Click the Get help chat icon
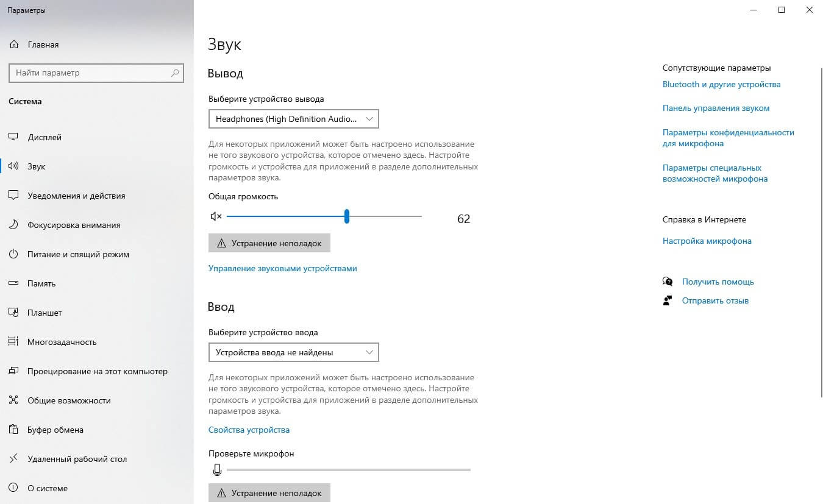The image size is (823, 504). click(x=668, y=282)
